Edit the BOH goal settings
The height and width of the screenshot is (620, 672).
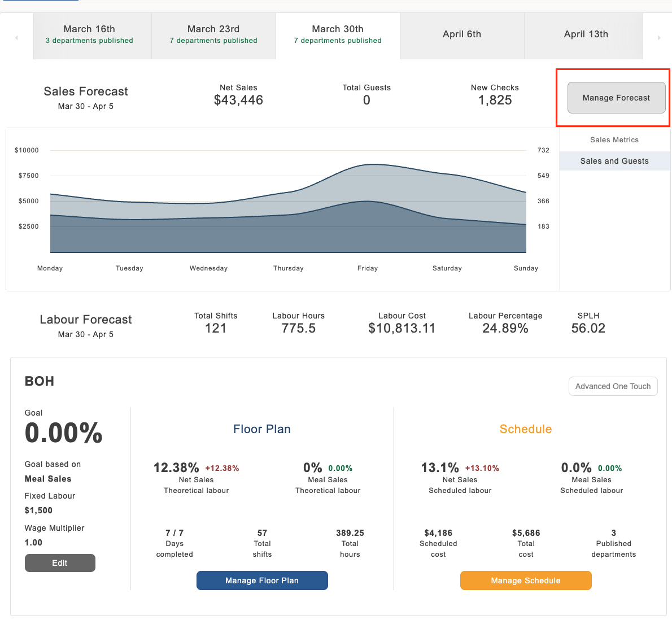pos(60,562)
